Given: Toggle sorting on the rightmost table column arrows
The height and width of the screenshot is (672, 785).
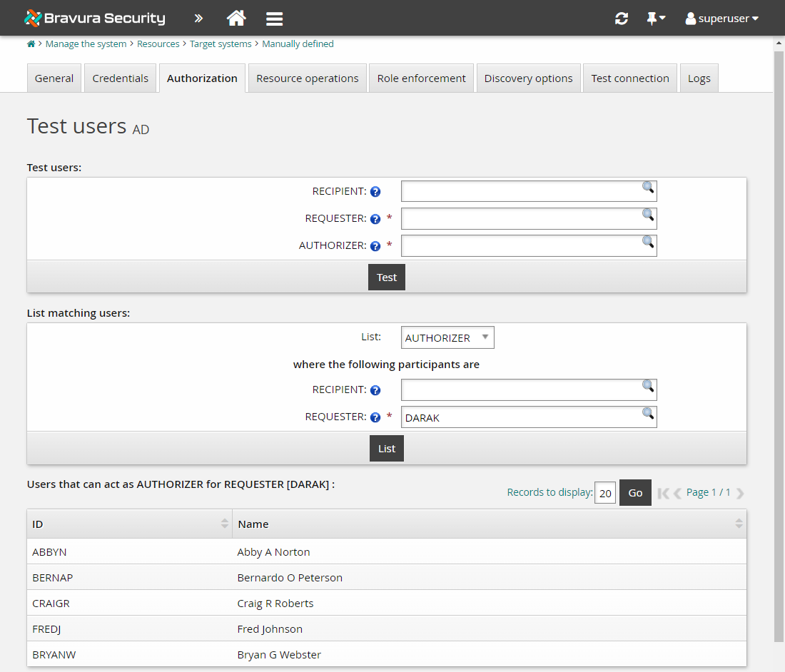Looking at the screenshot, I should click(x=738, y=524).
